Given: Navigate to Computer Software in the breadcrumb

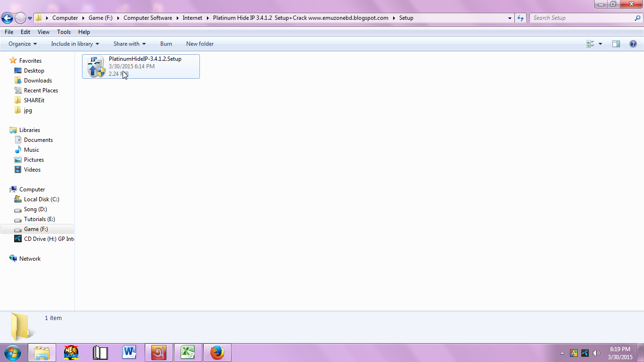Looking at the screenshot, I should (148, 18).
